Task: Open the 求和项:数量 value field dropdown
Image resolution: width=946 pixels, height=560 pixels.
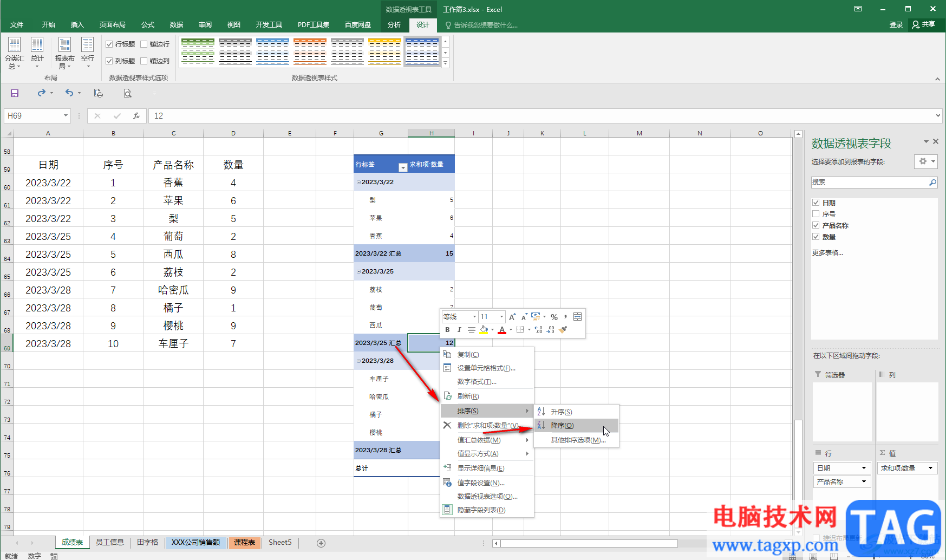Action: coord(931,468)
